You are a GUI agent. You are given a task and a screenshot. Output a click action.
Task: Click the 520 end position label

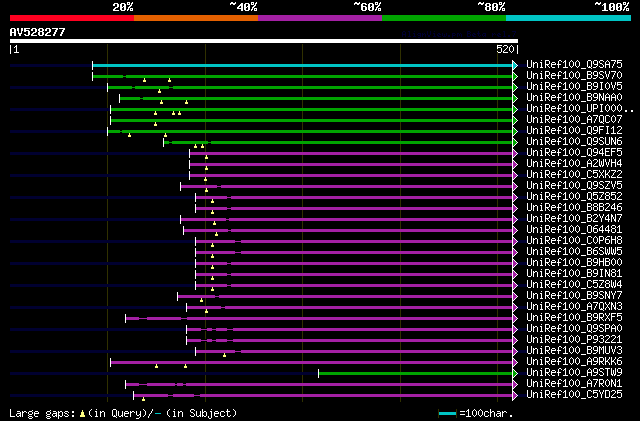point(505,49)
